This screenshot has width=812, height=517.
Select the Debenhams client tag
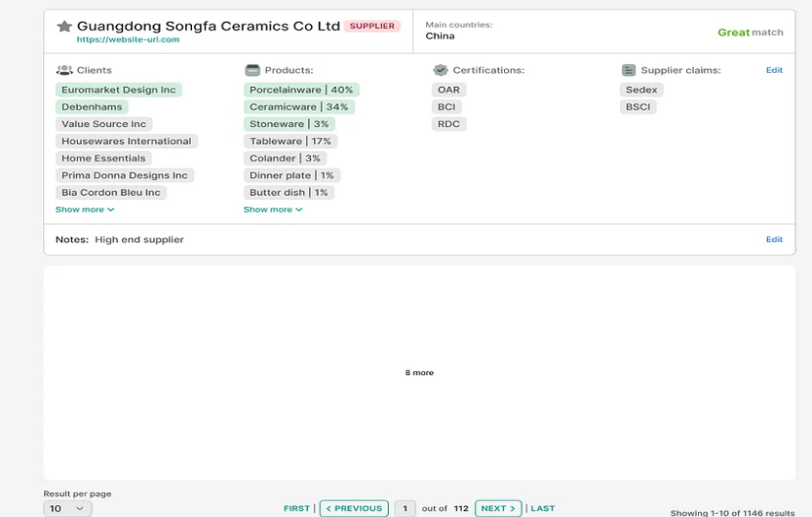(x=92, y=106)
